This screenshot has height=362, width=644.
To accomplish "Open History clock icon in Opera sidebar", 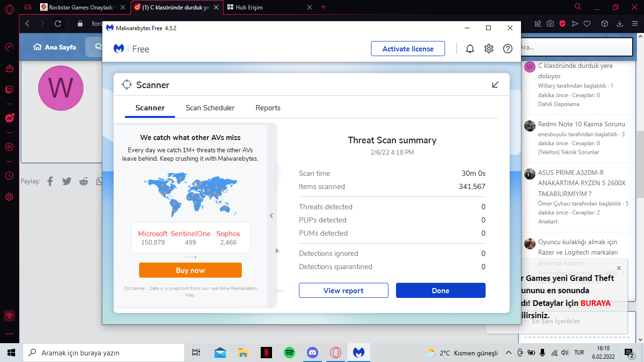I will (x=9, y=175).
